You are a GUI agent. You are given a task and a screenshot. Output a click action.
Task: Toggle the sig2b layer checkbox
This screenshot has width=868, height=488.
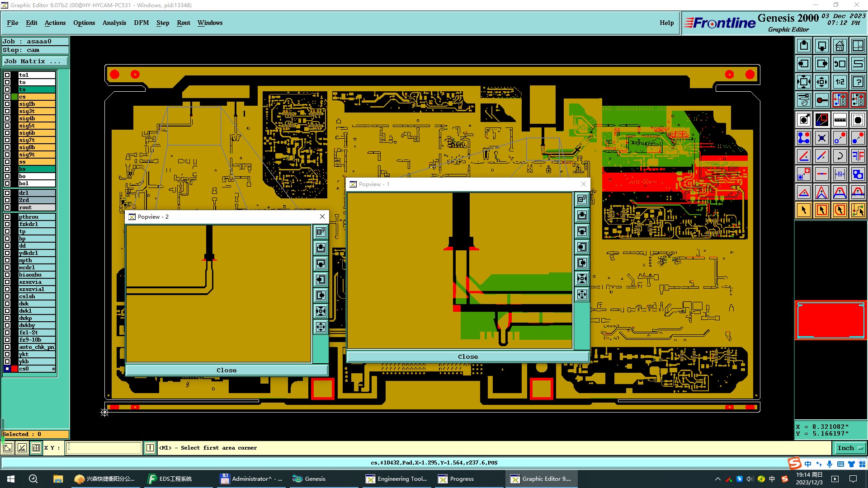coord(7,104)
